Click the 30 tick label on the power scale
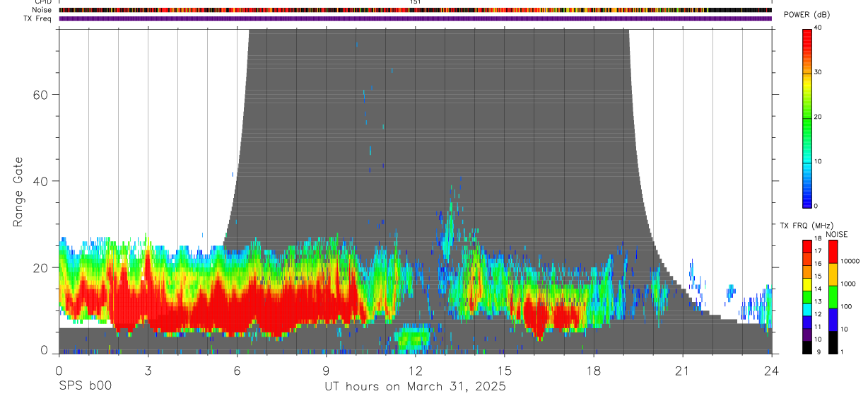 click(819, 72)
